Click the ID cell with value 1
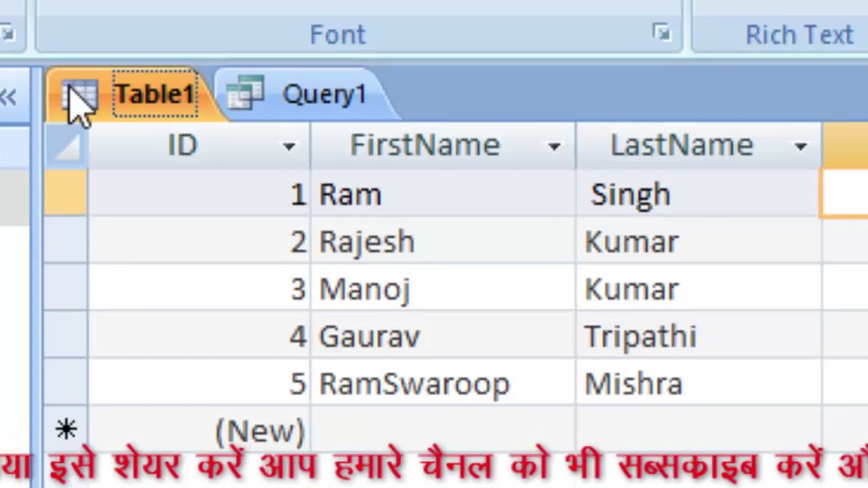Image resolution: width=868 pixels, height=488 pixels. coord(199,194)
